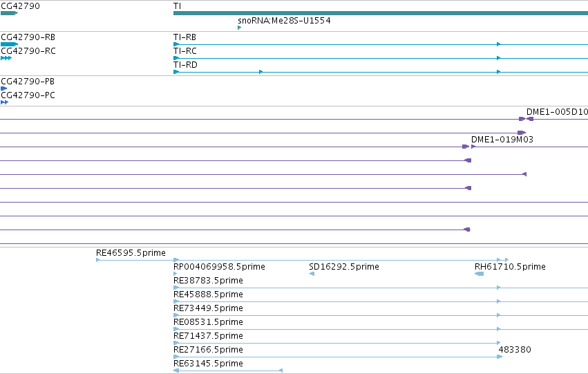
Task: Open transcript Tl-RC label
Action: (x=185, y=51)
